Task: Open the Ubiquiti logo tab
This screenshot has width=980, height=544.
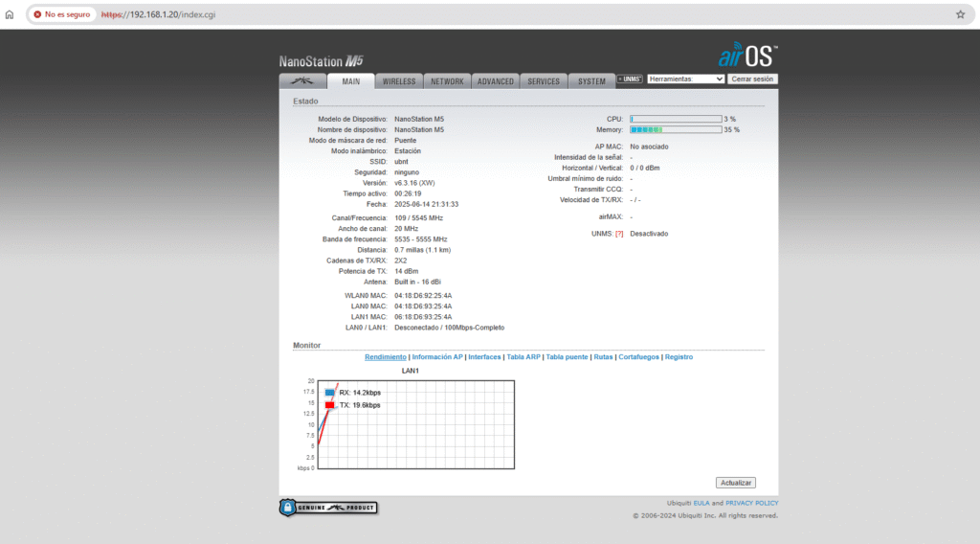Action: coord(302,81)
